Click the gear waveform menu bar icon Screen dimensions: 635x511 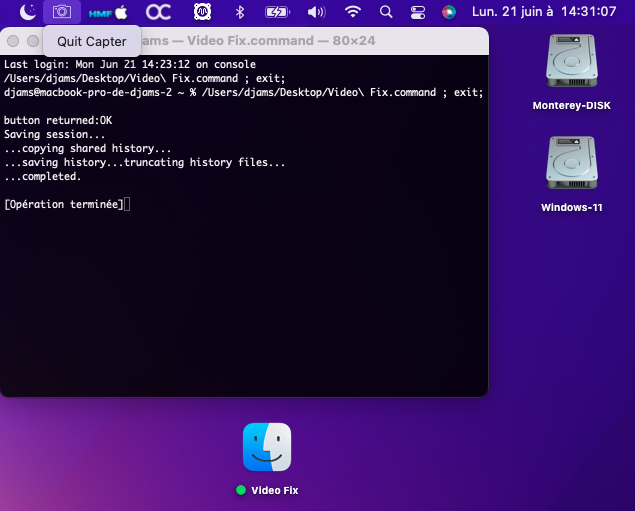202,12
